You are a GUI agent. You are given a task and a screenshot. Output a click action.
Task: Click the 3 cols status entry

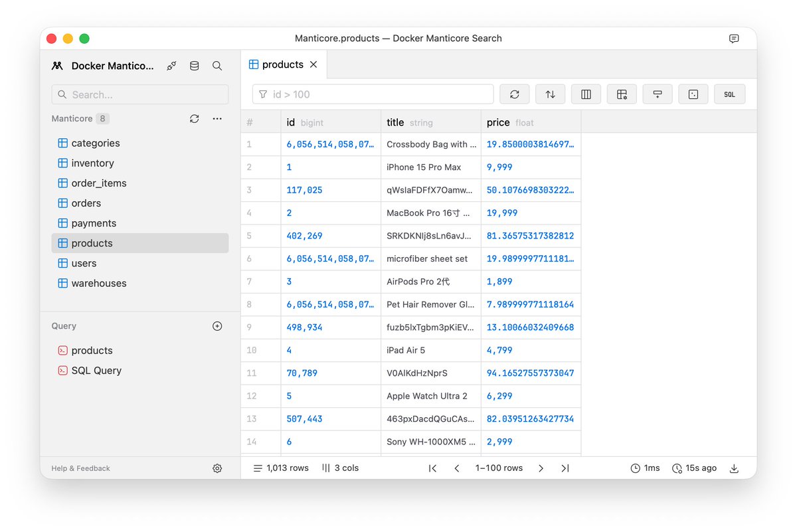click(340, 468)
